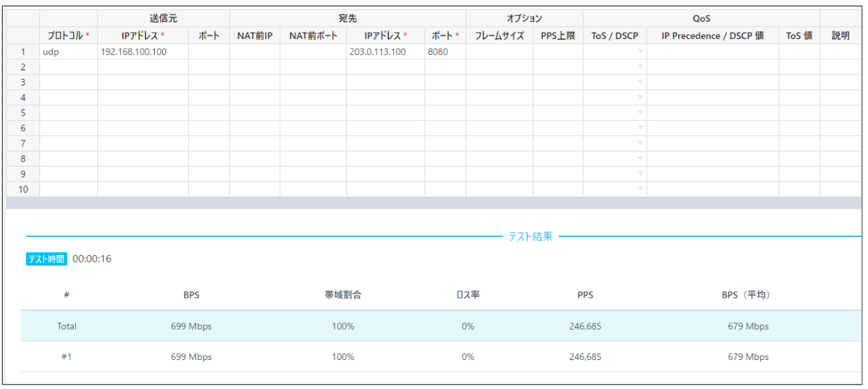This screenshot has height=389, width=868.
Task: Click the protocol cell containing udp
Action: (x=68, y=51)
